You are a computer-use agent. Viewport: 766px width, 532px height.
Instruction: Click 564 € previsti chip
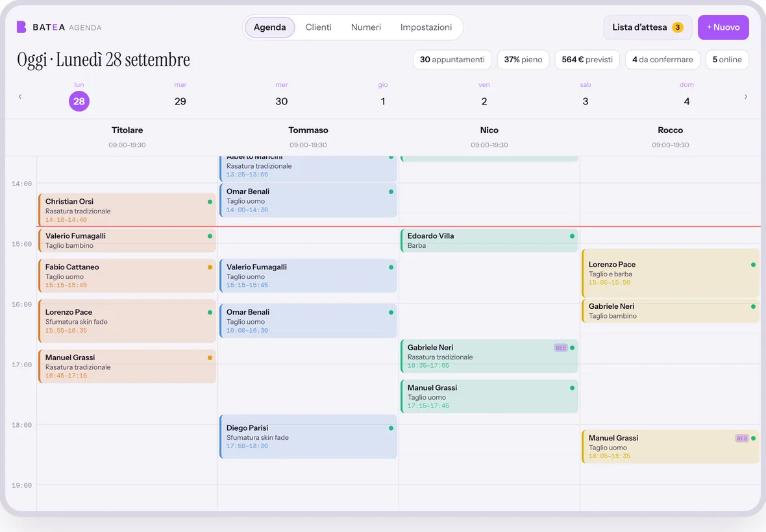(587, 60)
